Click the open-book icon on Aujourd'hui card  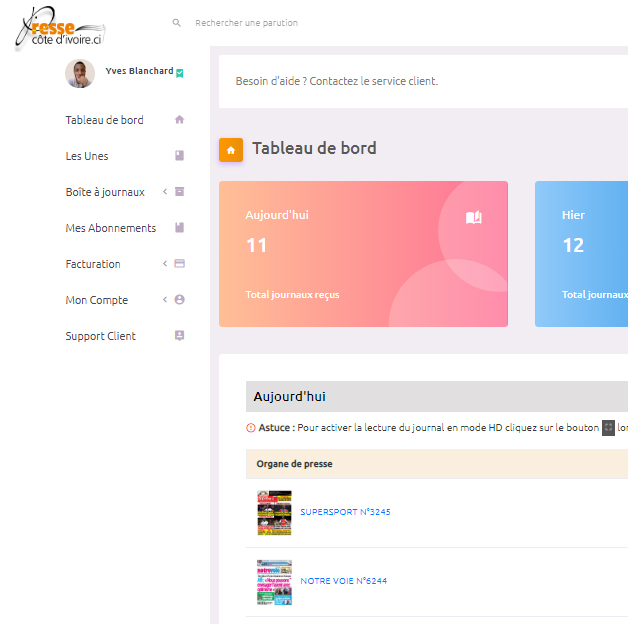click(474, 217)
